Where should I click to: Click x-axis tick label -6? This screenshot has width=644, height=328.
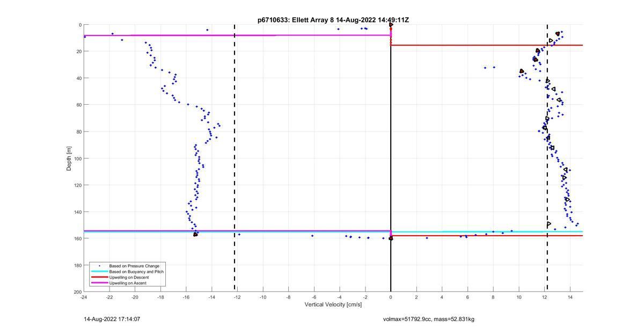[314, 297]
